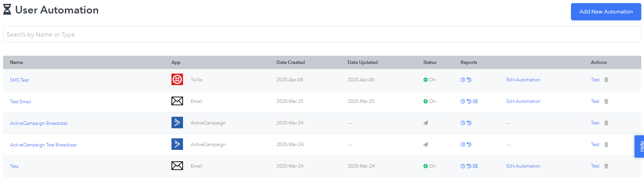The height and width of the screenshot is (178, 644).
Task: Open the ActiveCampaign Broadcast automation link
Action: pyautogui.click(x=38, y=123)
